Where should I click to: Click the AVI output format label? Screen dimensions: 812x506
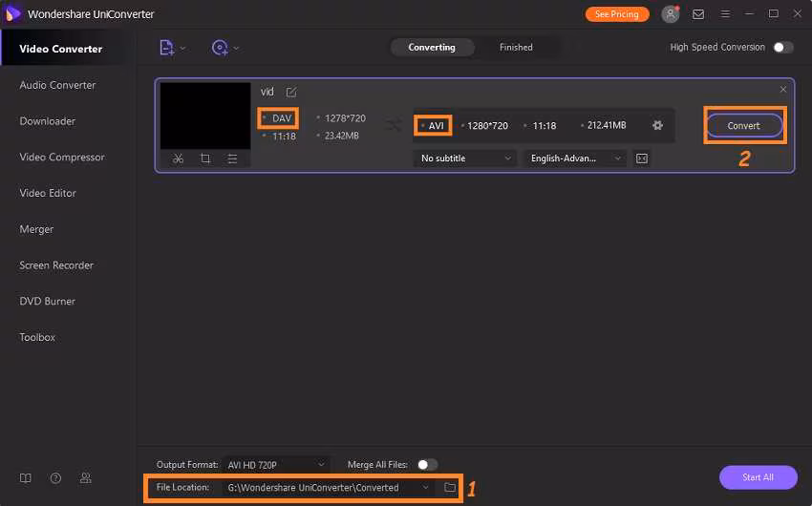point(436,126)
